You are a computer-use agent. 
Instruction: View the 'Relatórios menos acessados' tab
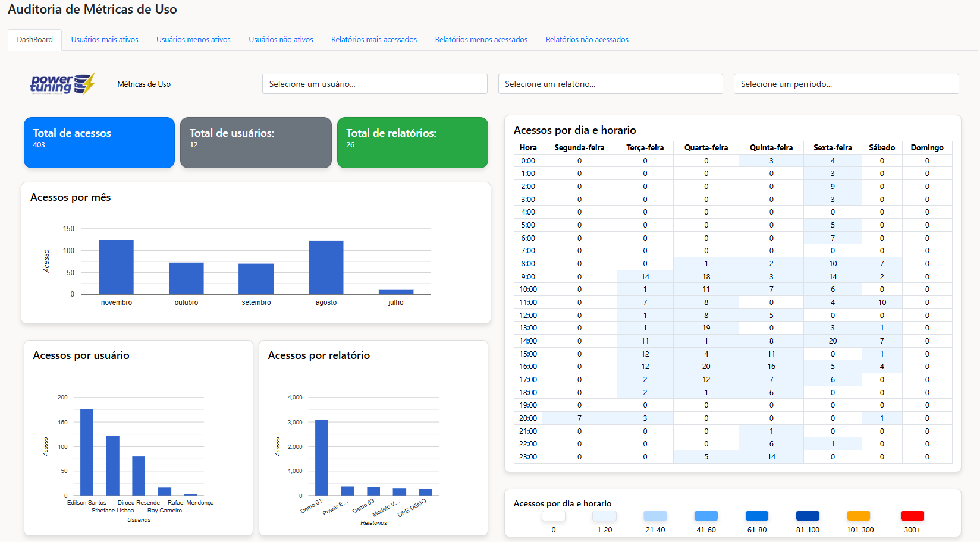point(481,40)
